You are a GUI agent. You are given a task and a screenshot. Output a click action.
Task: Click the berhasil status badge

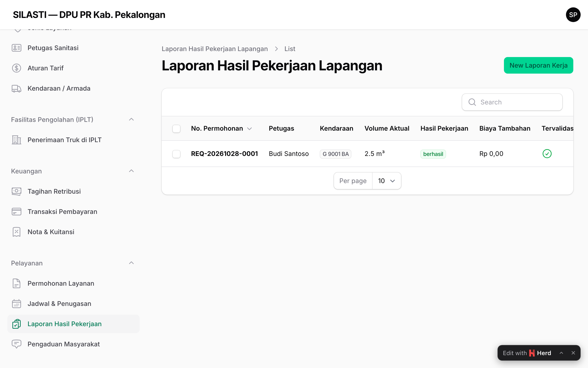[433, 154]
